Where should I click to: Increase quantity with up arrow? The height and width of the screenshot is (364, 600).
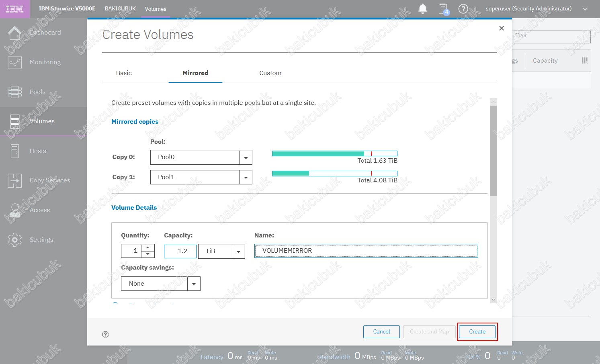click(x=148, y=247)
